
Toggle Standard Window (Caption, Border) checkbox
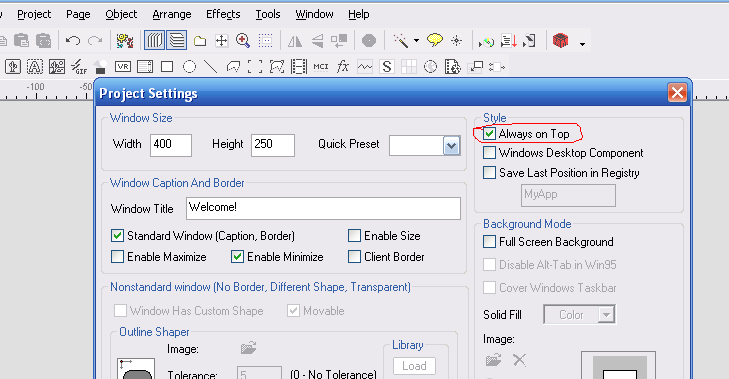(117, 236)
